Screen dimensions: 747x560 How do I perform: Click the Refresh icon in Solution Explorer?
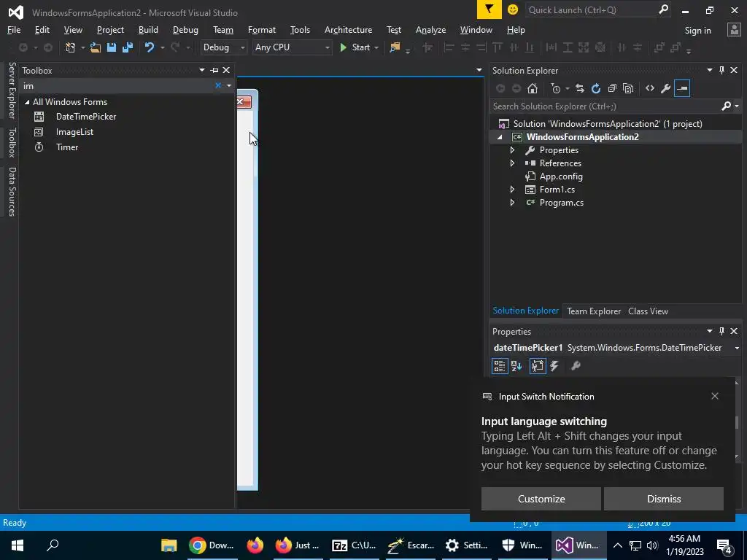[596, 88]
